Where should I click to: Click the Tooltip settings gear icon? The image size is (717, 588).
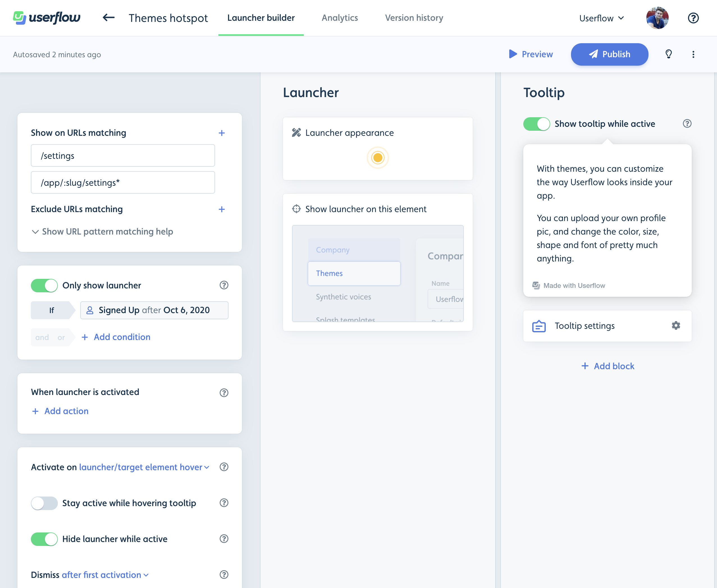click(x=676, y=325)
